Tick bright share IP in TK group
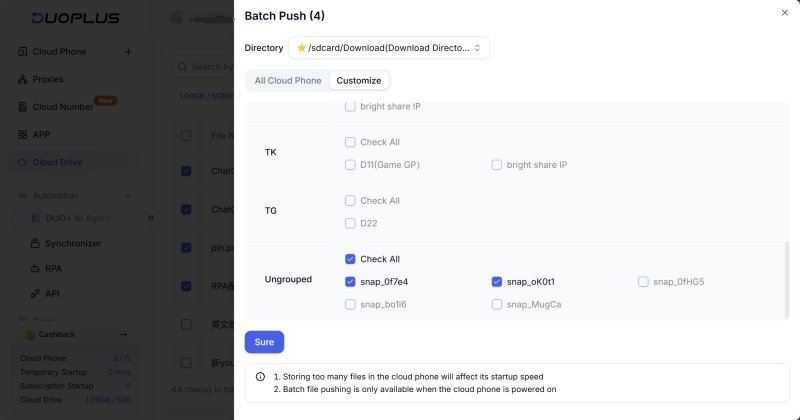This screenshot has width=800, height=420. tap(496, 165)
